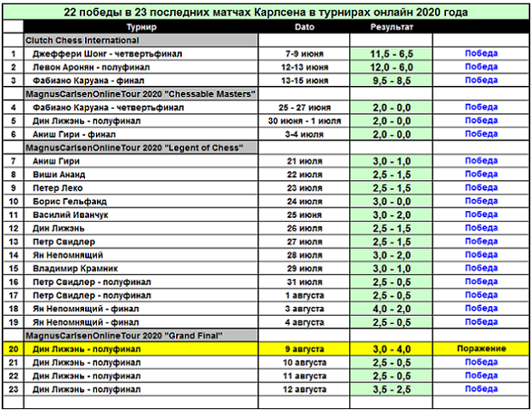Click "Победа" link in Виши Ананд row

click(x=481, y=174)
